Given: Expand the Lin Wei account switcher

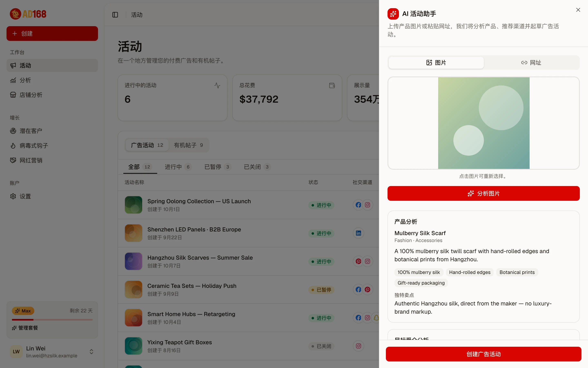Looking at the screenshot, I should tap(52, 352).
